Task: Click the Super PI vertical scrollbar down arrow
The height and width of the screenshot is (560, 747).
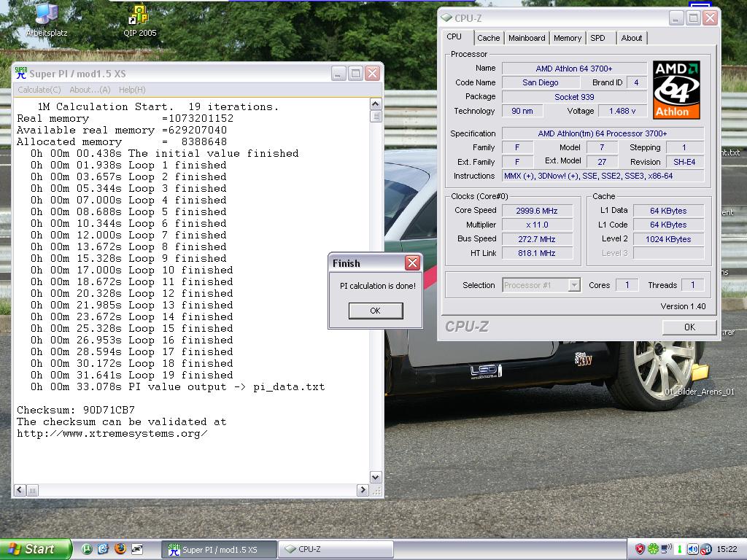Action: point(376,477)
